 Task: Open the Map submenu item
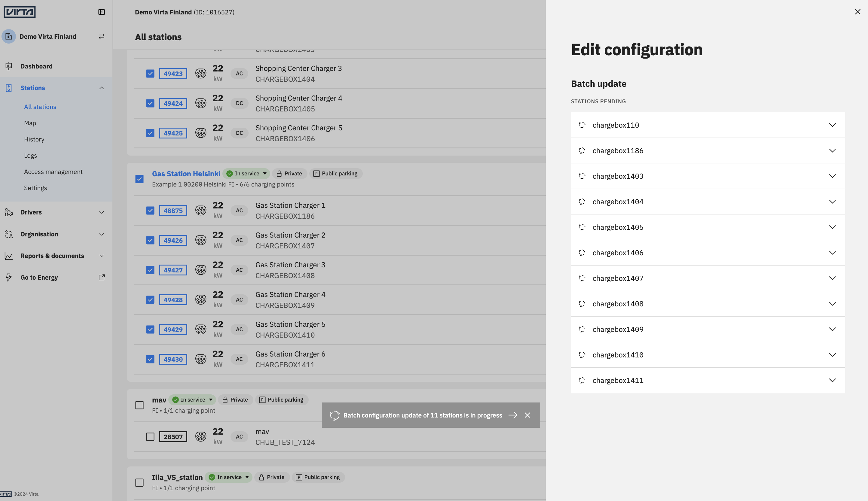point(30,123)
